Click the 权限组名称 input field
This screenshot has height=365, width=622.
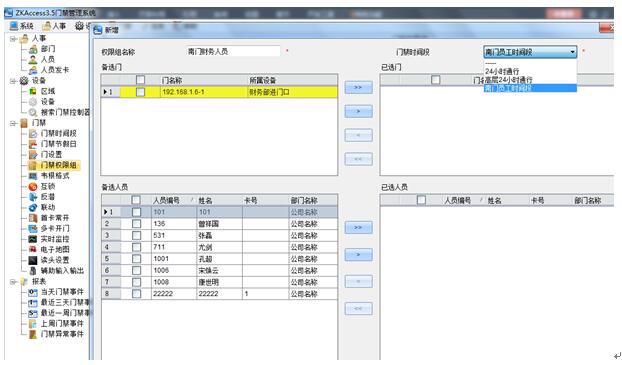click(x=233, y=52)
